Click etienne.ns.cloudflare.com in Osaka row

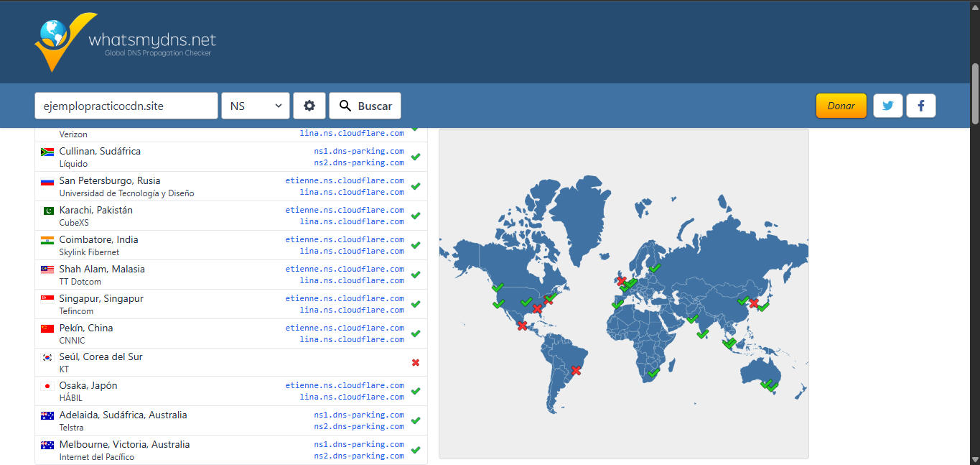point(345,385)
